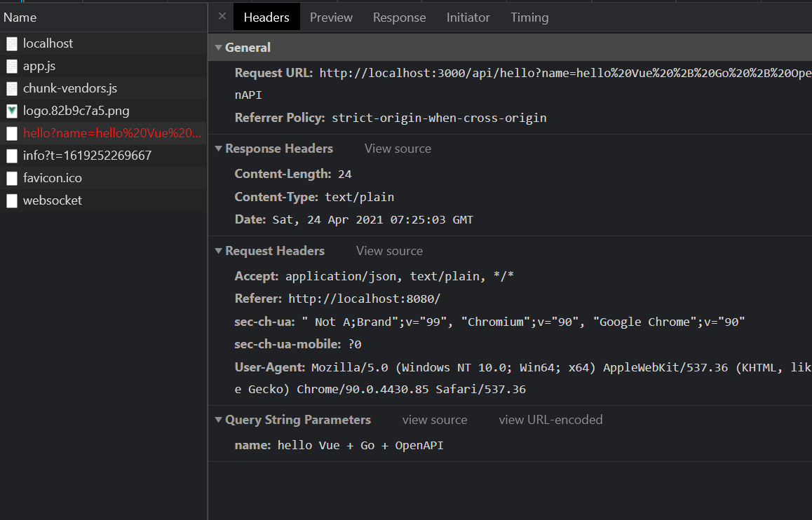
Task: Click the Date header value
Action: pos(373,220)
